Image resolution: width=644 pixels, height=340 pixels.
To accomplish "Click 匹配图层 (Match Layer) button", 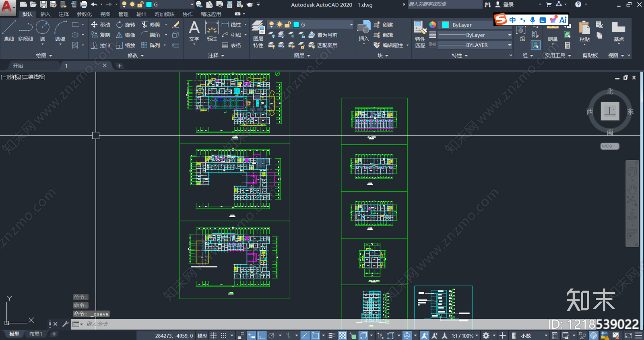I will tap(323, 45).
